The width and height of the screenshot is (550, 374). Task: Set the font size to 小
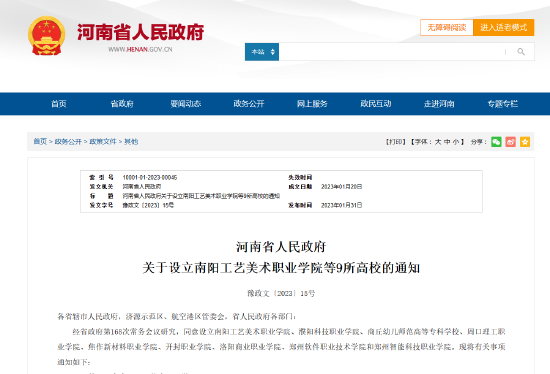456,142
